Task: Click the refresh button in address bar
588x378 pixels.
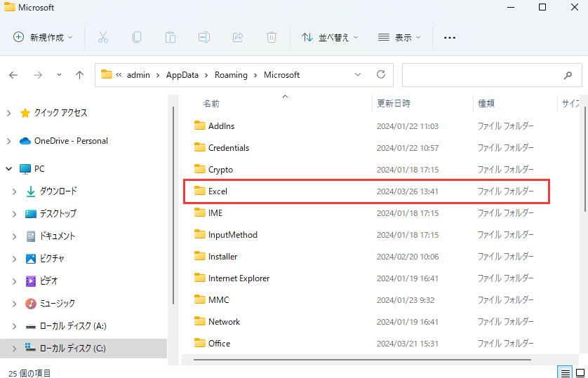Action: point(381,74)
